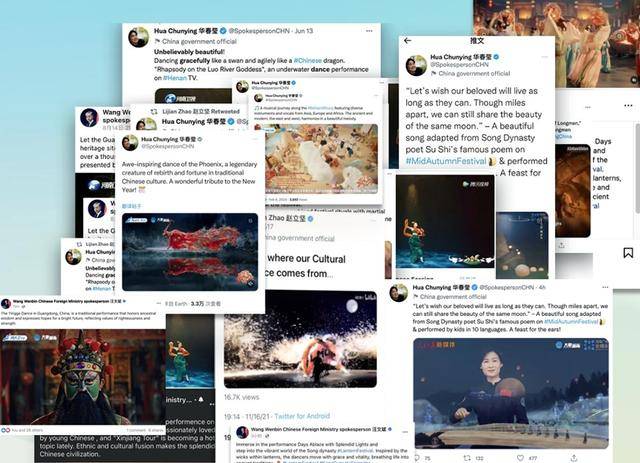
Task: Click the reactions icons under the masked dancer post
Action: coord(5,430)
